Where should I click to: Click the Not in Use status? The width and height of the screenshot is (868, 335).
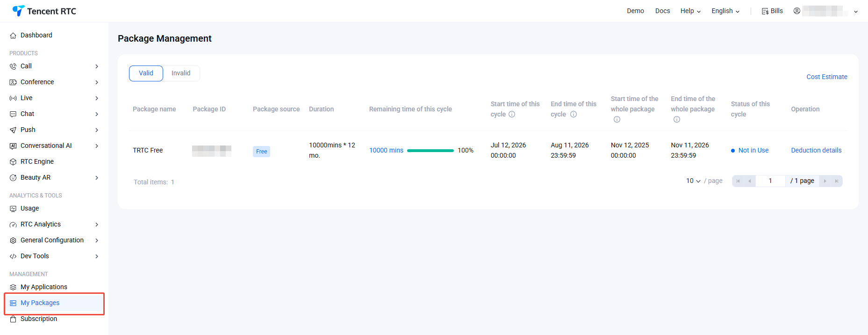pos(750,150)
